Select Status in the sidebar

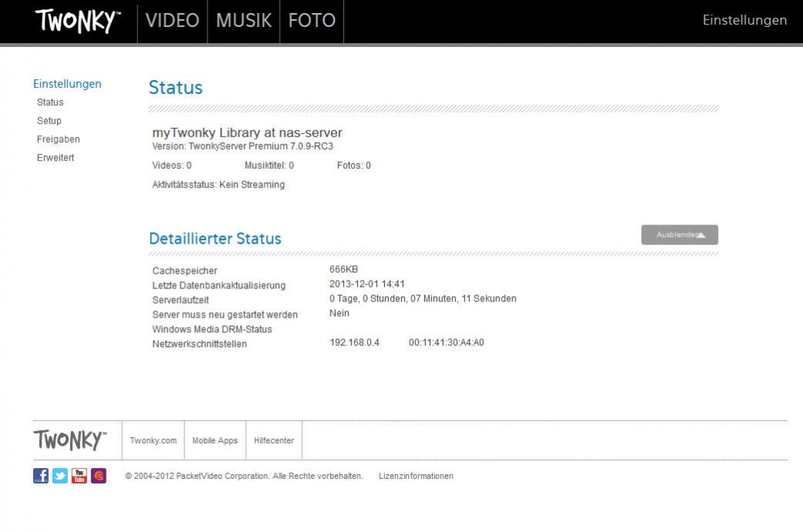pos(50,103)
